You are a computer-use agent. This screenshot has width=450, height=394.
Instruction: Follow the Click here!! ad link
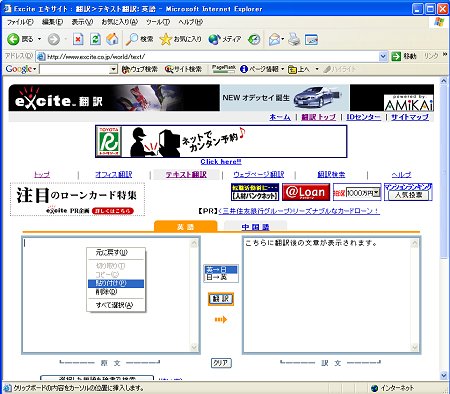221,162
